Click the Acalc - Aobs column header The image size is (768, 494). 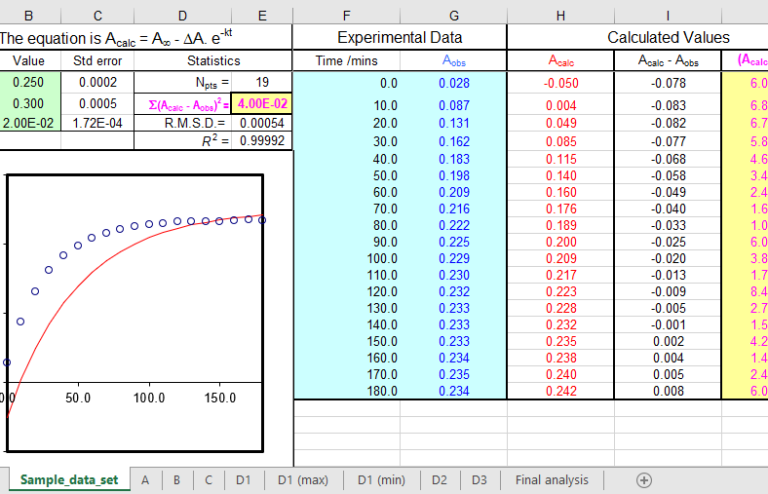click(668, 61)
